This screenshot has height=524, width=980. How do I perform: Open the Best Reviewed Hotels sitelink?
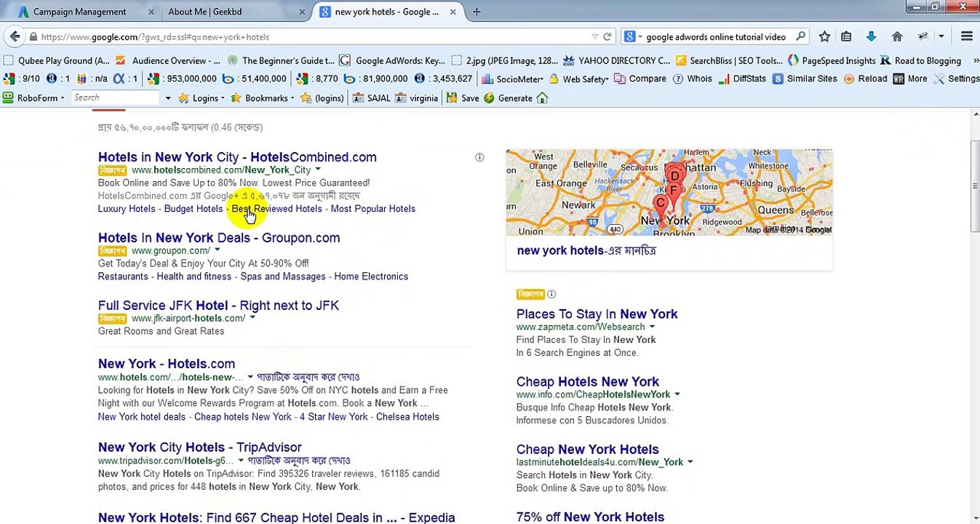tap(276, 209)
